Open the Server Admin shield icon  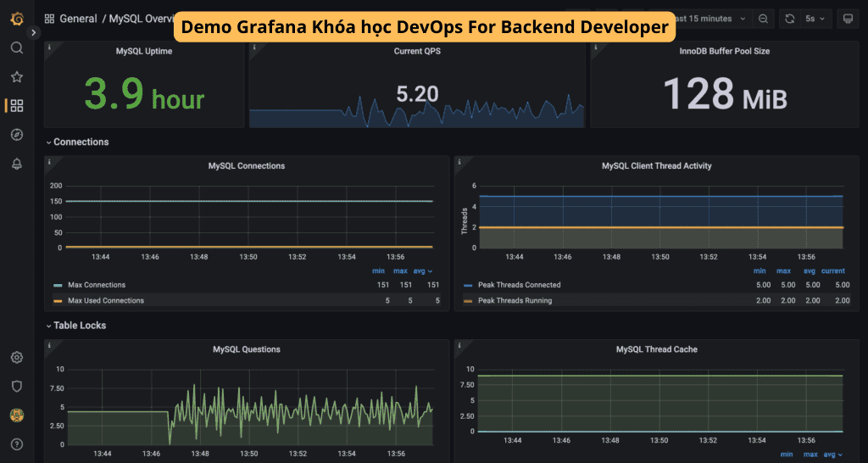click(17, 386)
